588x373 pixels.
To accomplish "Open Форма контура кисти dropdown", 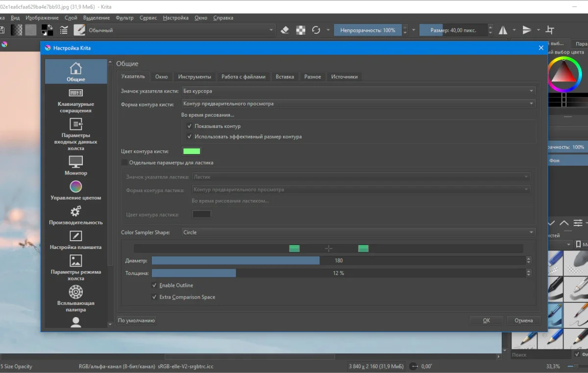I will coord(358,104).
